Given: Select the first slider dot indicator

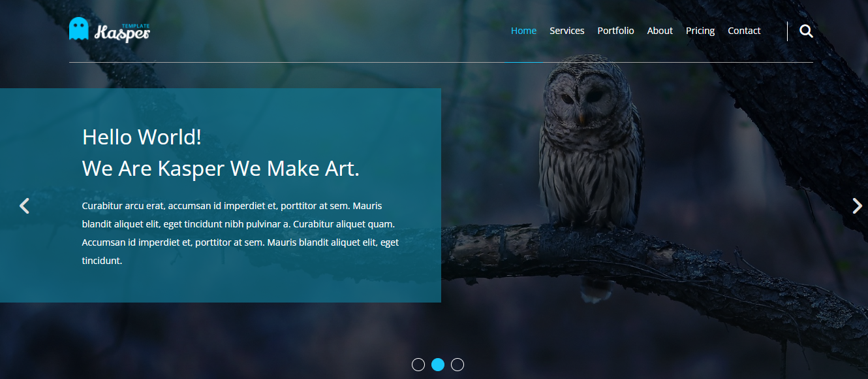Looking at the screenshot, I should (418, 365).
